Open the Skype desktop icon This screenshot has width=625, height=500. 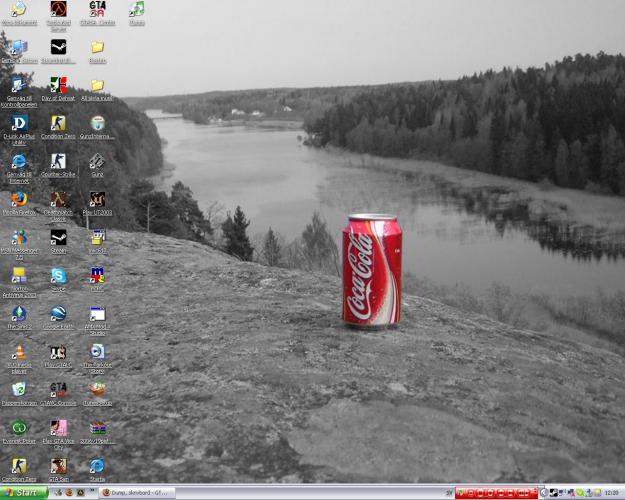click(58, 276)
